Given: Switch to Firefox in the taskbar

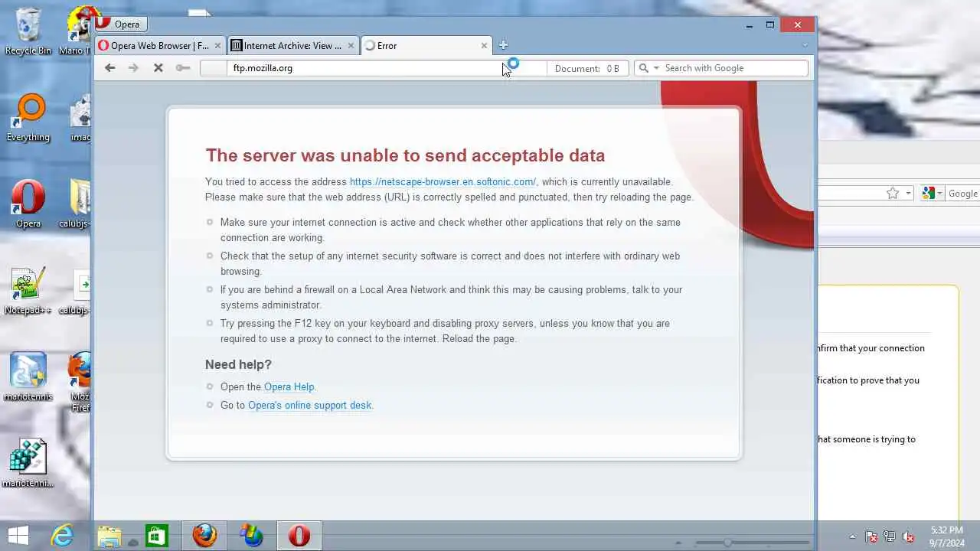Looking at the screenshot, I should point(204,535).
